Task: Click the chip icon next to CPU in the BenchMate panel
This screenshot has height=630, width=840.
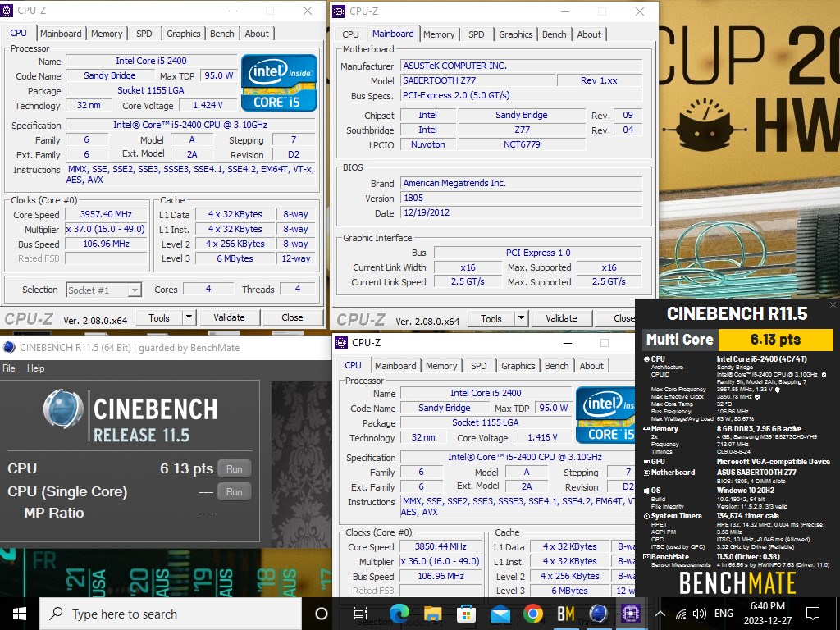Action: [x=646, y=359]
